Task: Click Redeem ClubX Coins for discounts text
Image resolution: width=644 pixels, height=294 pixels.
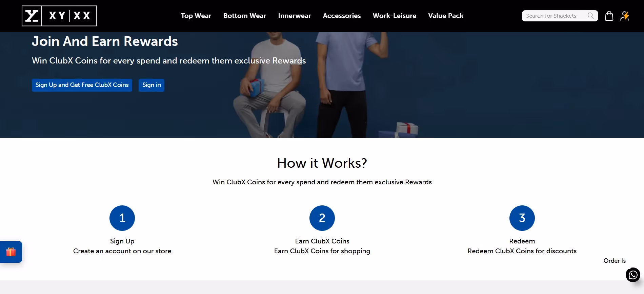Action: click(522, 251)
